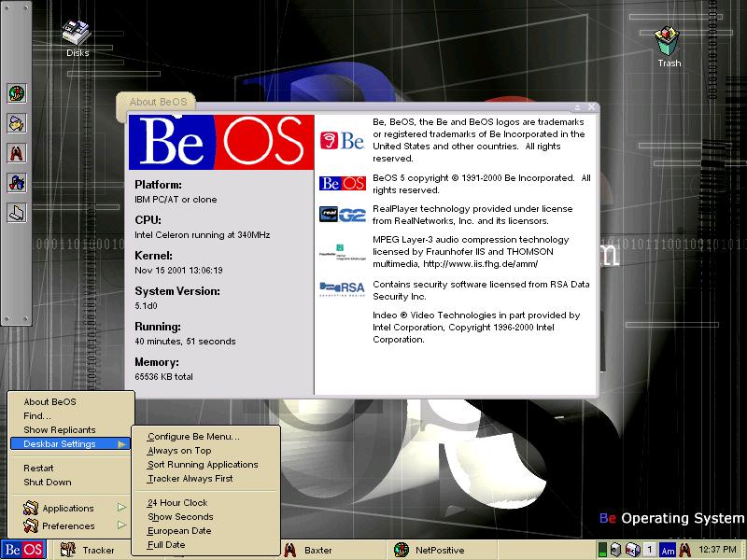Viewport: 747px width, 560px height.
Task: Click the blue Am keymap tray icon
Action: click(668, 550)
